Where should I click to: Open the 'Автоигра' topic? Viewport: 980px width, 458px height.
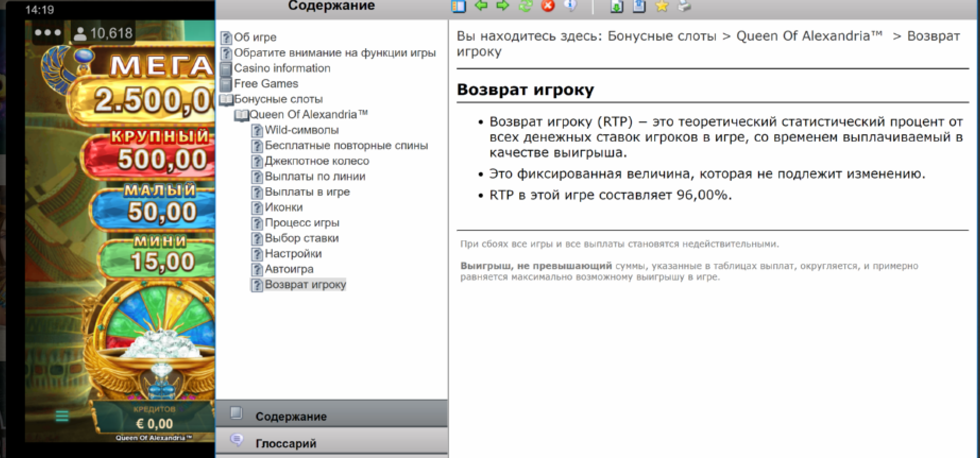(x=289, y=269)
